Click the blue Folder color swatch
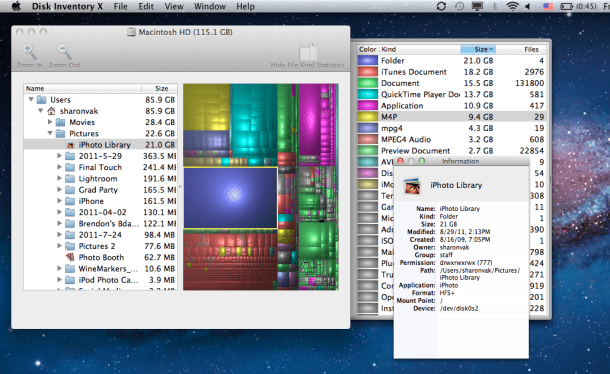Image resolution: width=610 pixels, height=374 pixels. [x=368, y=61]
